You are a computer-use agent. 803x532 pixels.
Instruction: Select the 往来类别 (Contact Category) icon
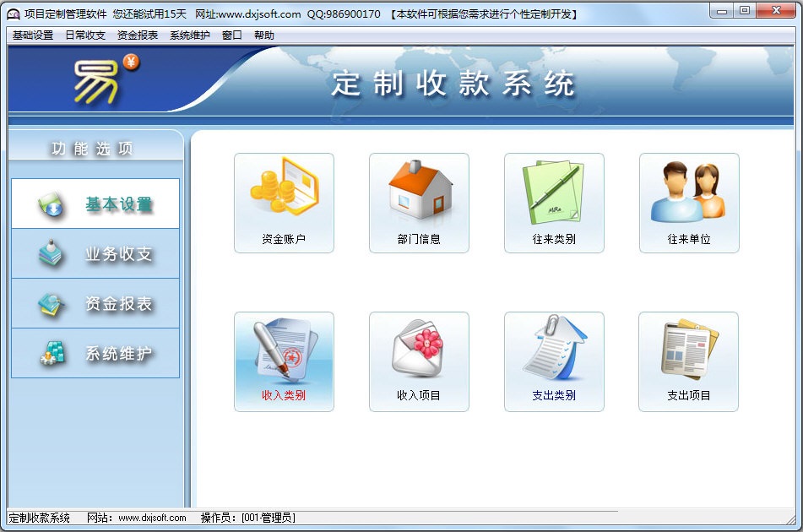coord(554,203)
